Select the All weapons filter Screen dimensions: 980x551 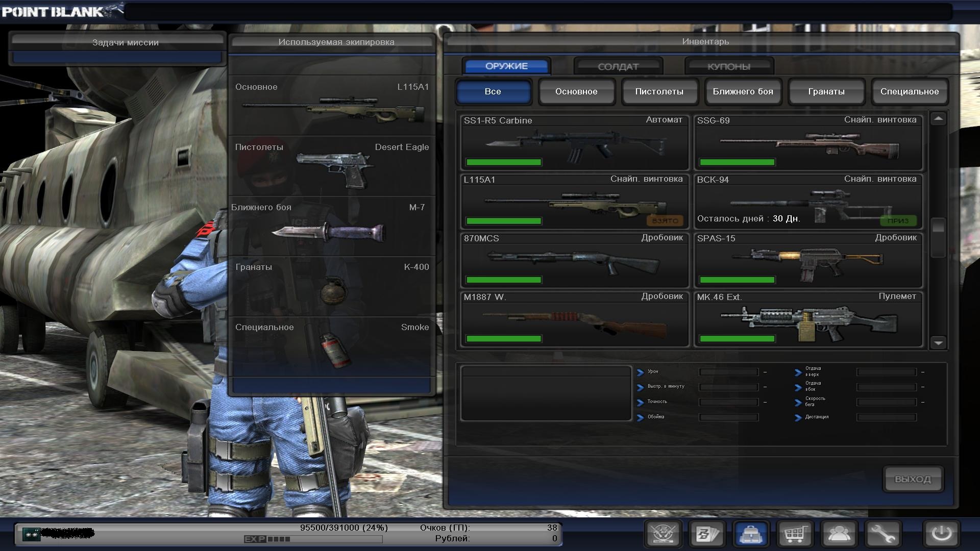493,92
